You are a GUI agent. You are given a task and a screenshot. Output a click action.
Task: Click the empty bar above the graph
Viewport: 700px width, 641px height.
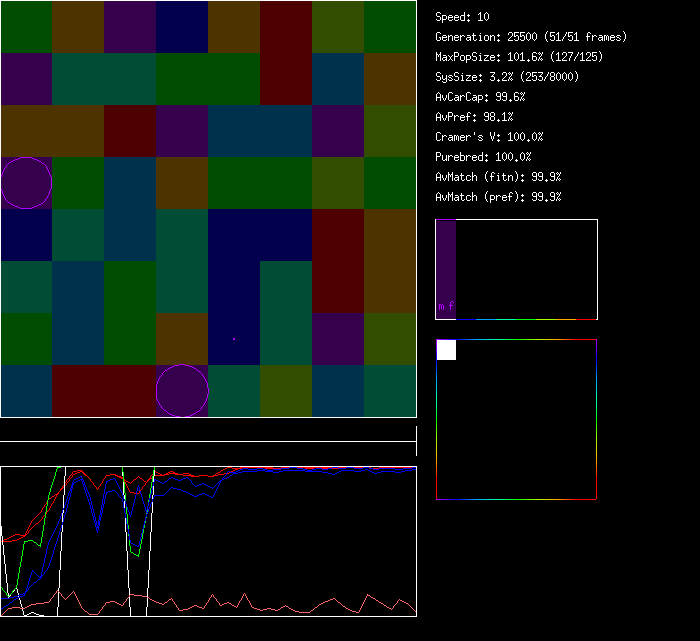click(208, 432)
